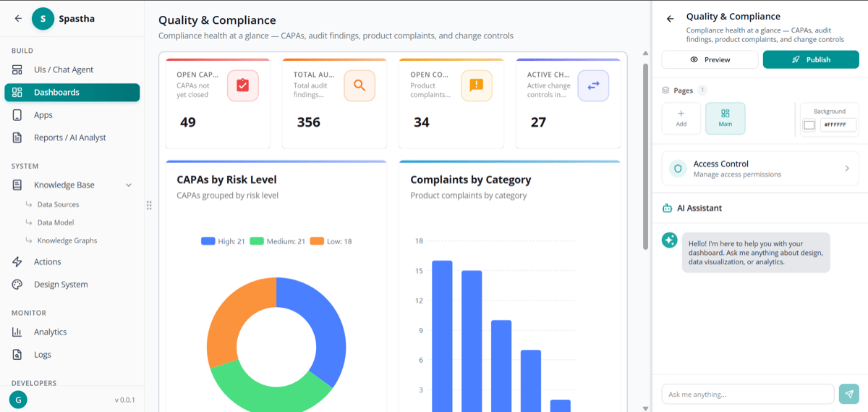
Task: Click the CAPAs by Risk Level title
Action: tap(226, 180)
